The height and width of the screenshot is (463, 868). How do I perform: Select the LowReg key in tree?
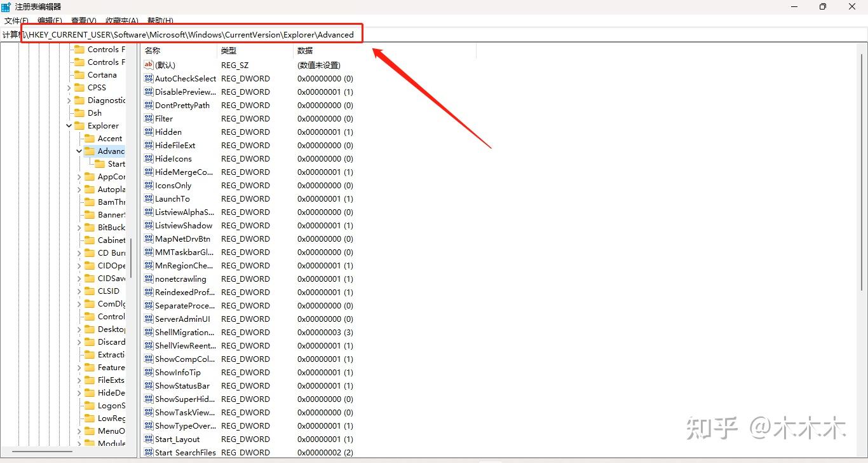click(111, 418)
